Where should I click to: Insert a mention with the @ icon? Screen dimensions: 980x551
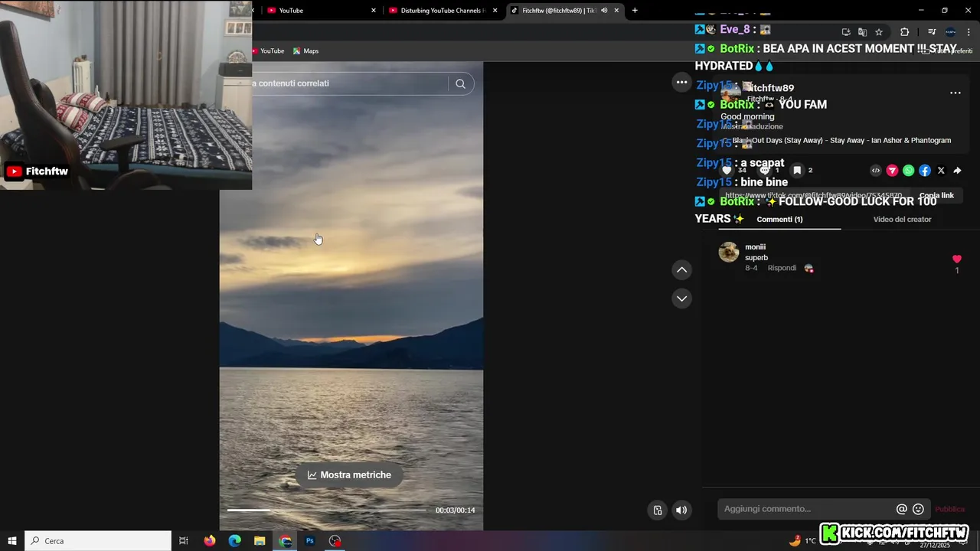coord(902,509)
